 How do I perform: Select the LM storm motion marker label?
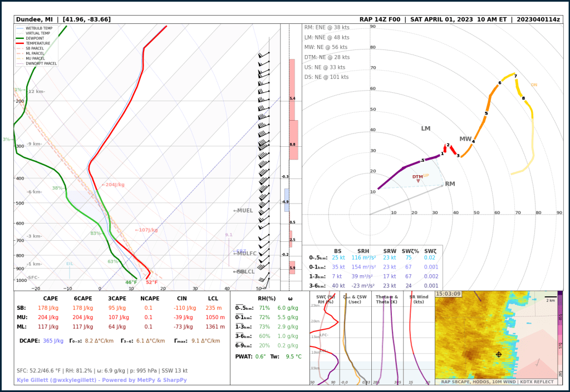click(x=426, y=128)
